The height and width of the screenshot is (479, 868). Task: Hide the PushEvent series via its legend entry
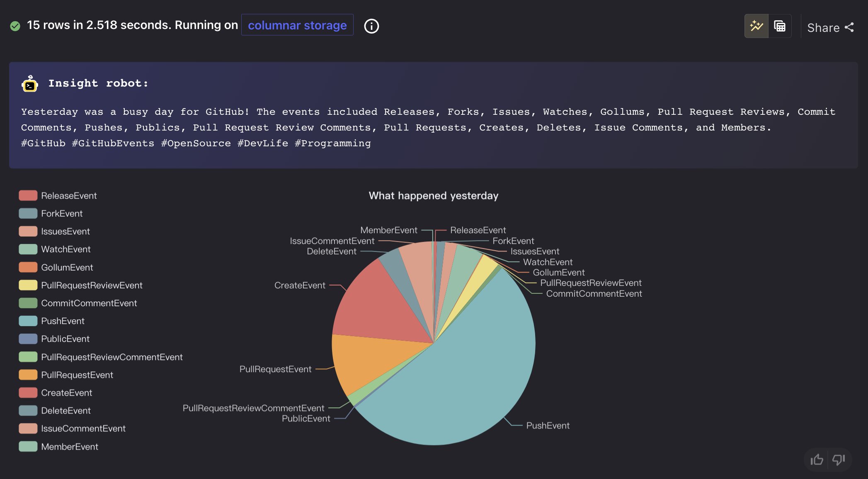coord(62,321)
